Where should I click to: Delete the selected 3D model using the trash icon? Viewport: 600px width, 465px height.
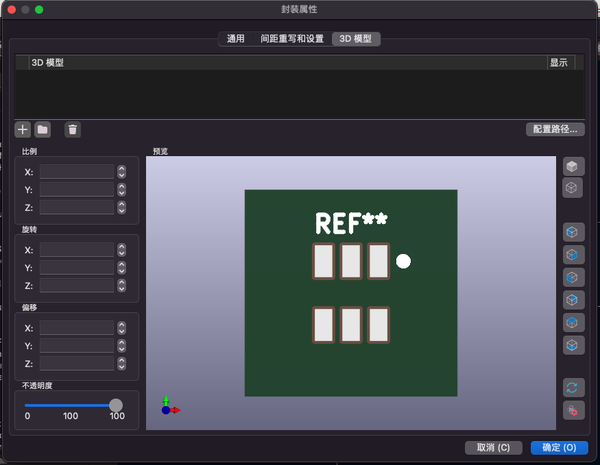tap(72, 129)
